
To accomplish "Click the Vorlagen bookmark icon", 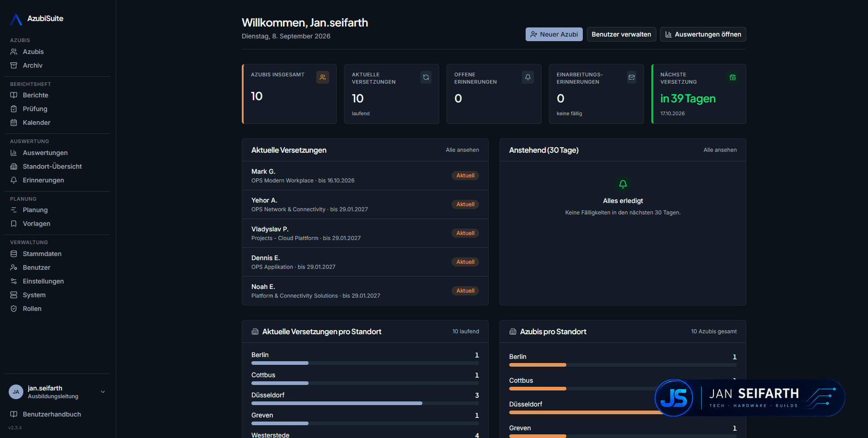I will click(x=14, y=224).
